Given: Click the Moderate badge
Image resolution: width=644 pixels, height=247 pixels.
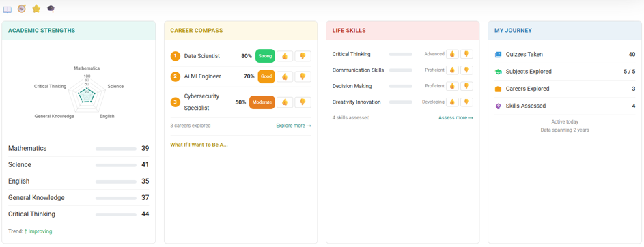Looking at the screenshot, I should 262,102.
